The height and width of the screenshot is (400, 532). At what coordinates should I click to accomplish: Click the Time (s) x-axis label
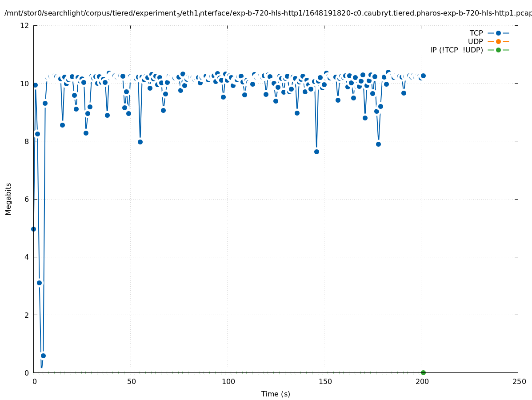click(x=276, y=394)
